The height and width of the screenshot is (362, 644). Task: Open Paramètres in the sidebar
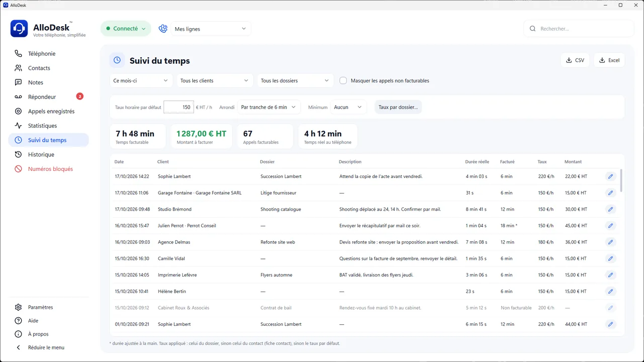coord(48,307)
